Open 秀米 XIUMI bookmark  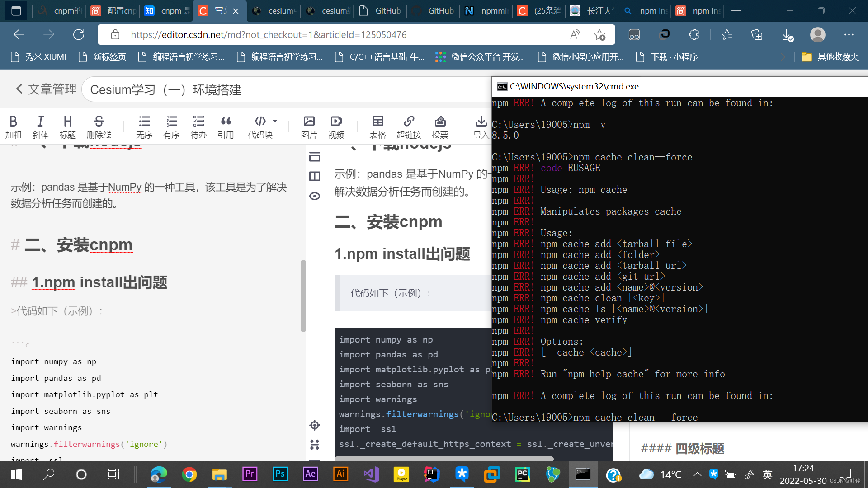click(x=39, y=57)
